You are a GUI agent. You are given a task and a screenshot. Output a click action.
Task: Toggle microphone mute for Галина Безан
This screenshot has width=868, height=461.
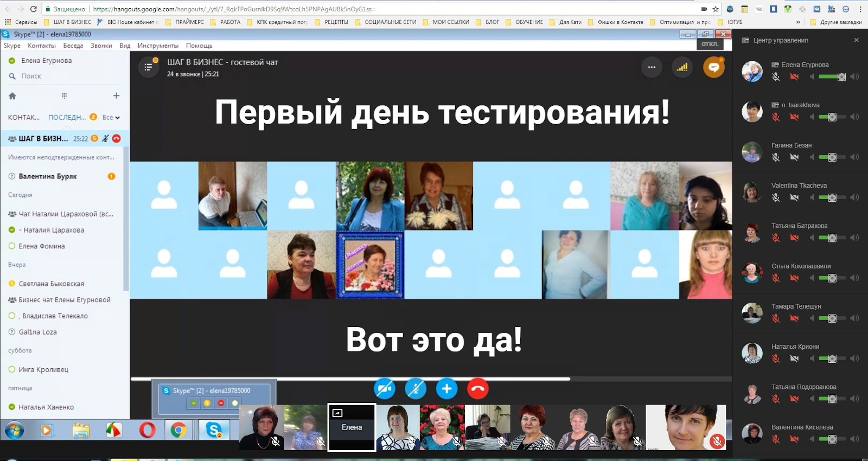tap(776, 157)
